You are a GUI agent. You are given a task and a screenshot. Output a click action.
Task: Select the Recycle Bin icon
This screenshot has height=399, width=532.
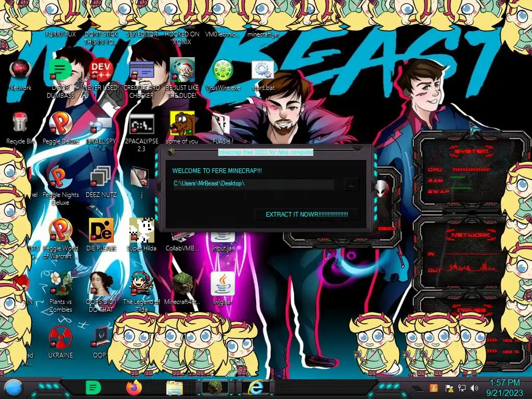[x=20, y=123]
